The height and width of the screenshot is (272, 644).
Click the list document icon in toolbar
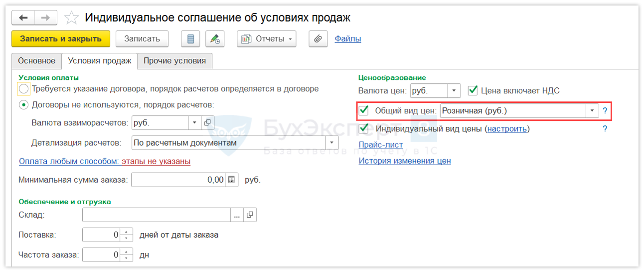(190, 39)
